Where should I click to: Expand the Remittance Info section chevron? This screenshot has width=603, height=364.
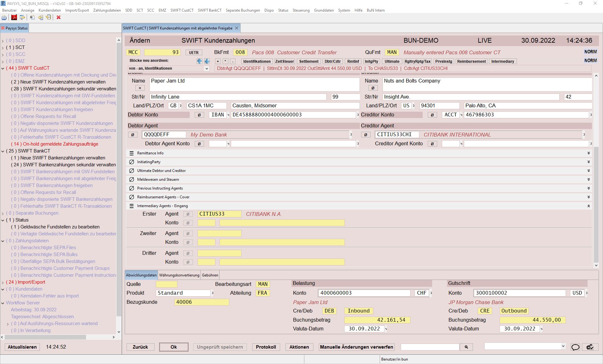pos(589,153)
